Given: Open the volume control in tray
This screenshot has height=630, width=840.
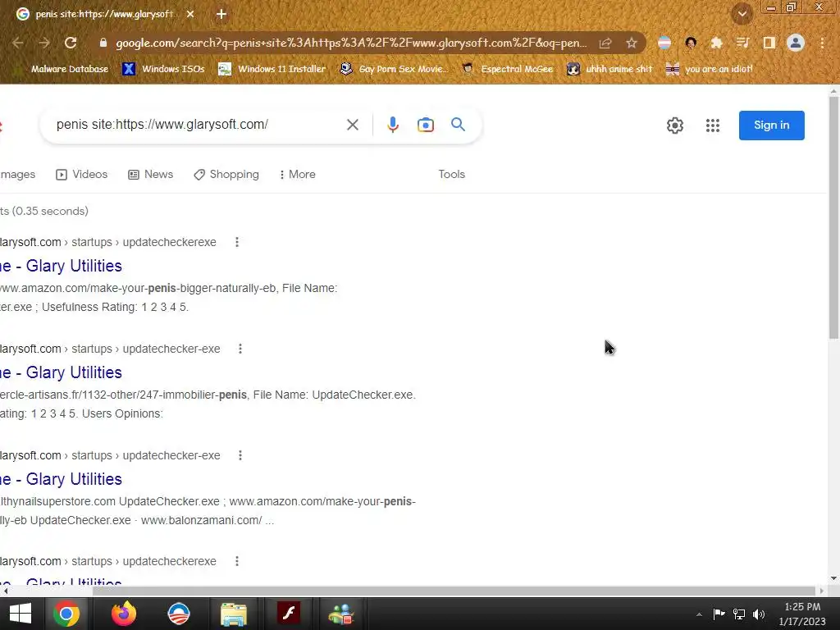Looking at the screenshot, I should 759,614.
